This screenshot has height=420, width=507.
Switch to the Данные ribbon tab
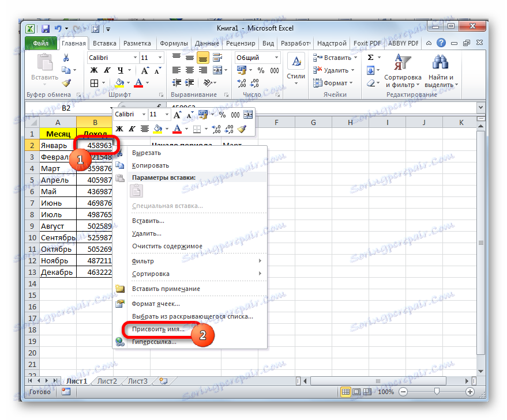tap(207, 43)
